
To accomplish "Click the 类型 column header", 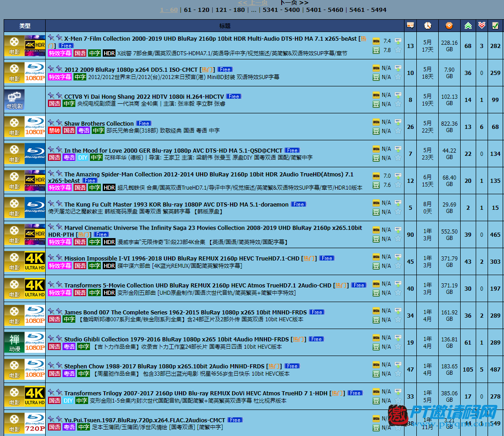I will pos(25,26).
